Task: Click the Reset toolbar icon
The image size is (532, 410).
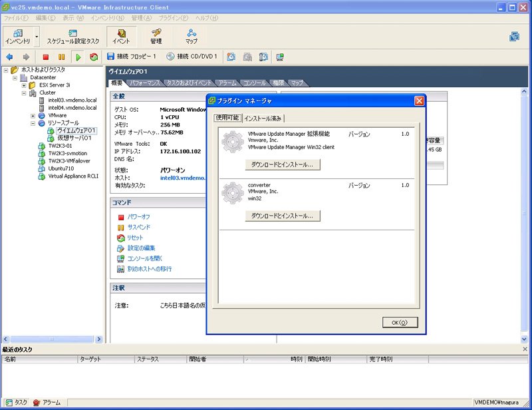Action: (94, 57)
